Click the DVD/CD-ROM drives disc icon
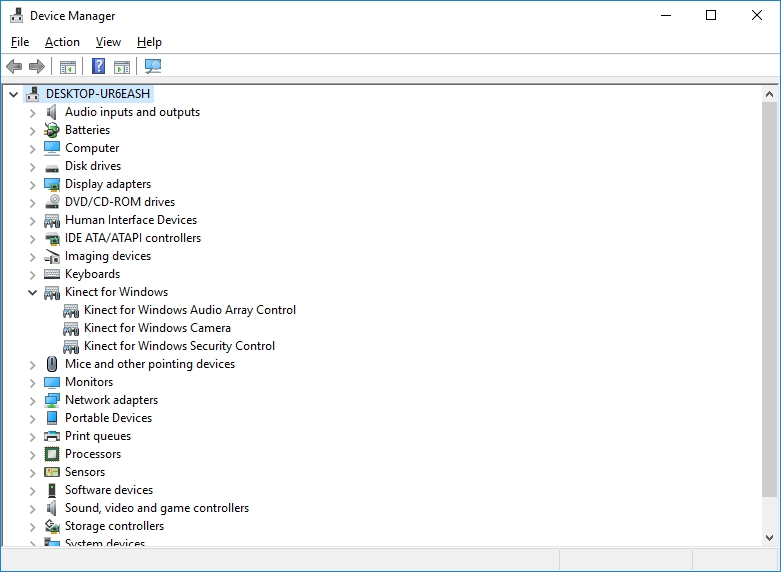 (52, 202)
